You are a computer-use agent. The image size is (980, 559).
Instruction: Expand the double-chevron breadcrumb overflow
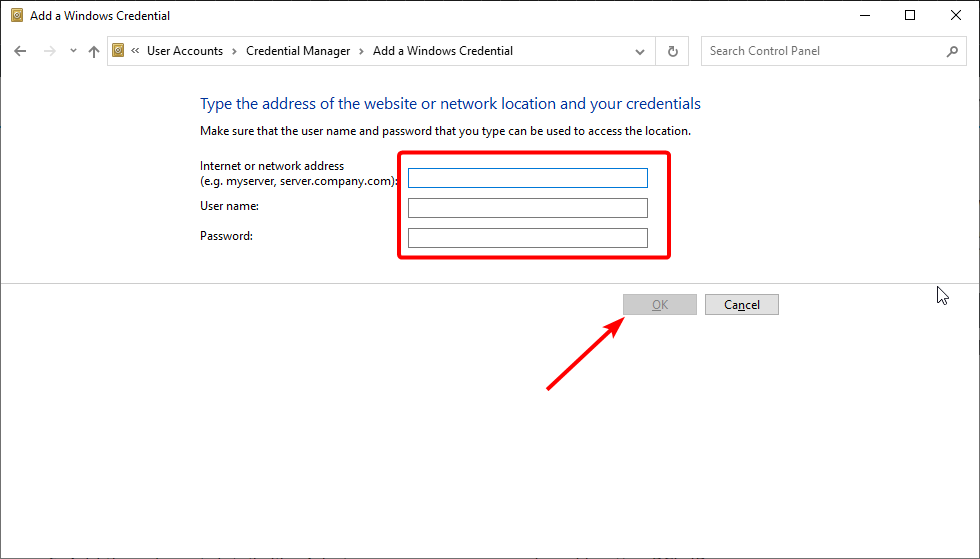(x=135, y=51)
